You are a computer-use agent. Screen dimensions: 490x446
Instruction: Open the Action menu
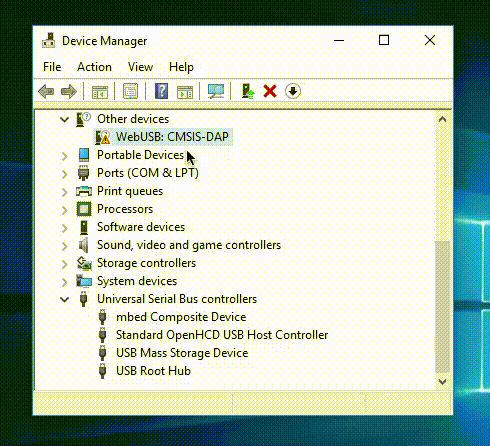click(94, 67)
